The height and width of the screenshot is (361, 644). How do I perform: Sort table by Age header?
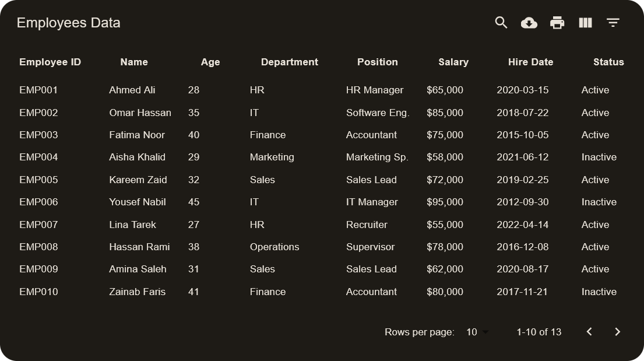tap(210, 62)
